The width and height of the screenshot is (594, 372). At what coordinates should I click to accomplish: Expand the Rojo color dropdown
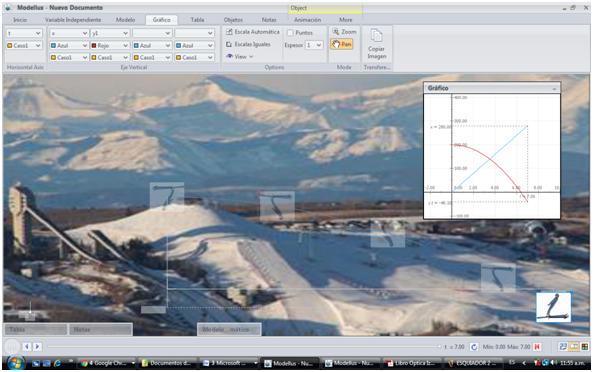click(x=110, y=45)
